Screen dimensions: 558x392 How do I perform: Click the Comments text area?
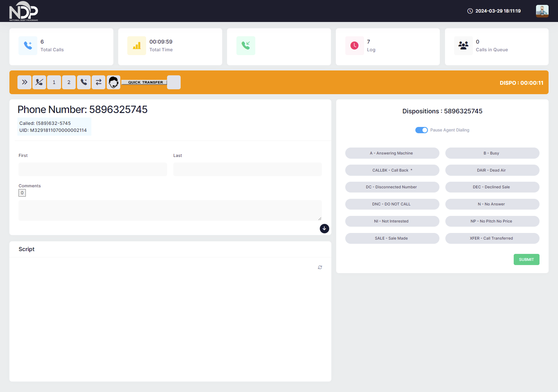click(x=170, y=210)
